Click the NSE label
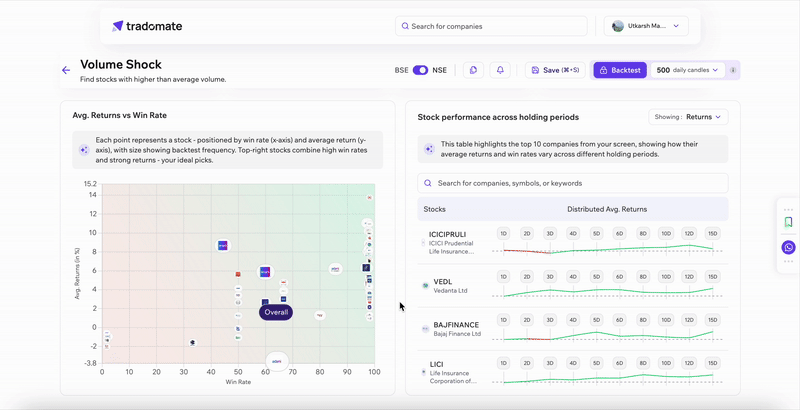Image resolution: width=800 pixels, height=410 pixels. [x=439, y=70]
